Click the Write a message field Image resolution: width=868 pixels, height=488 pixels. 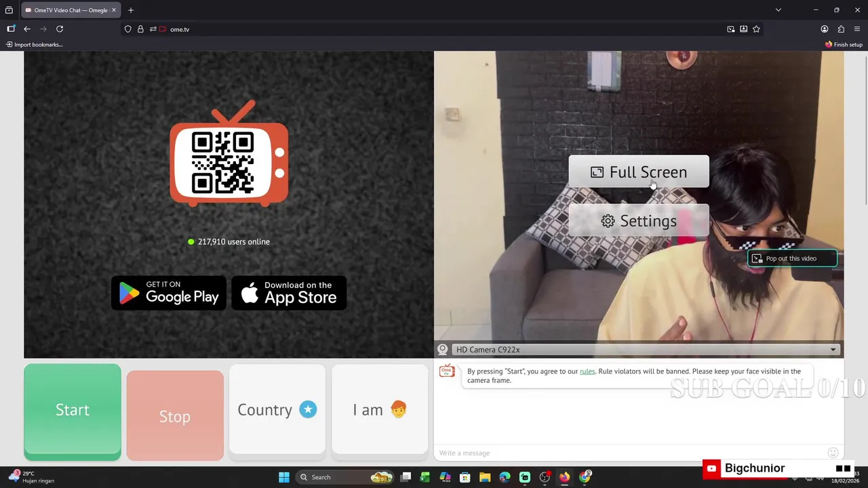tap(631, 453)
